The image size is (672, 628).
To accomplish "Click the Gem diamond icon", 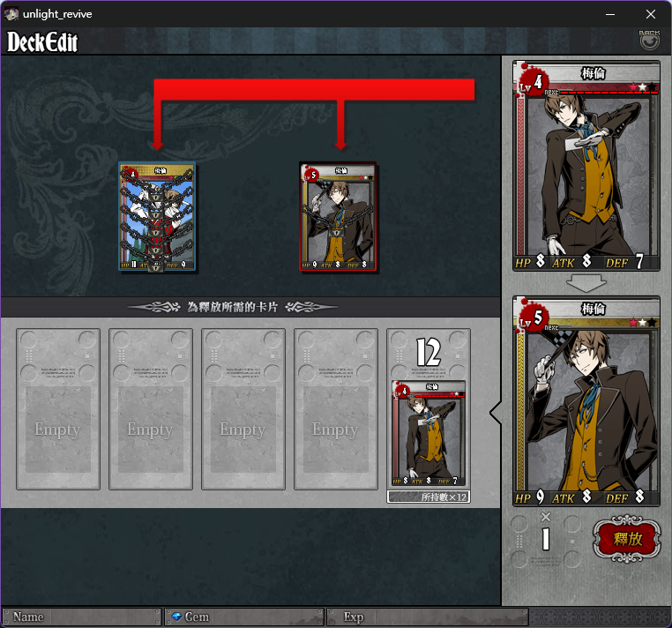I will [176, 617].
